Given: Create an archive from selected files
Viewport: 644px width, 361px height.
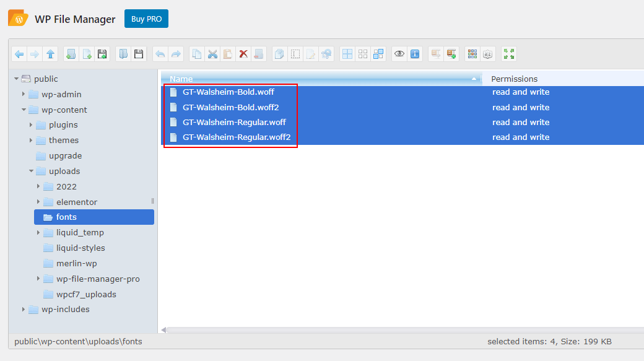Looking at the screenshot, I should tap(451, 54).
